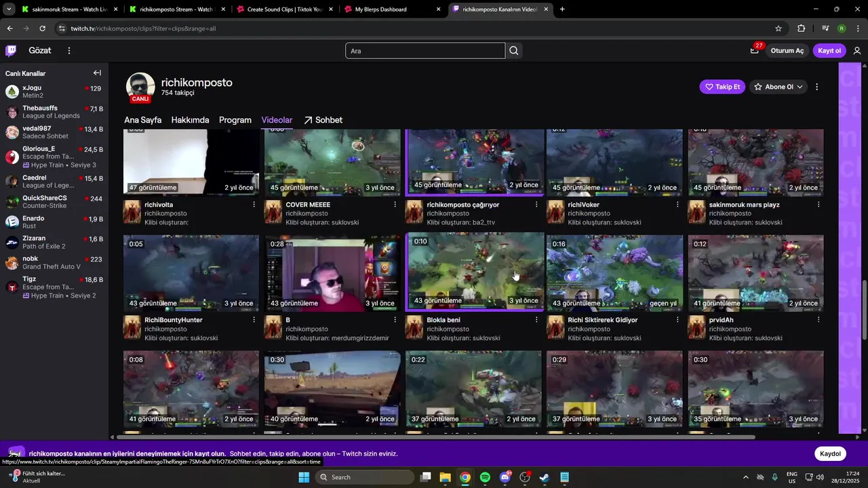Open the browser tab search dropdown
868x488 pixels.
pos(9,9)
